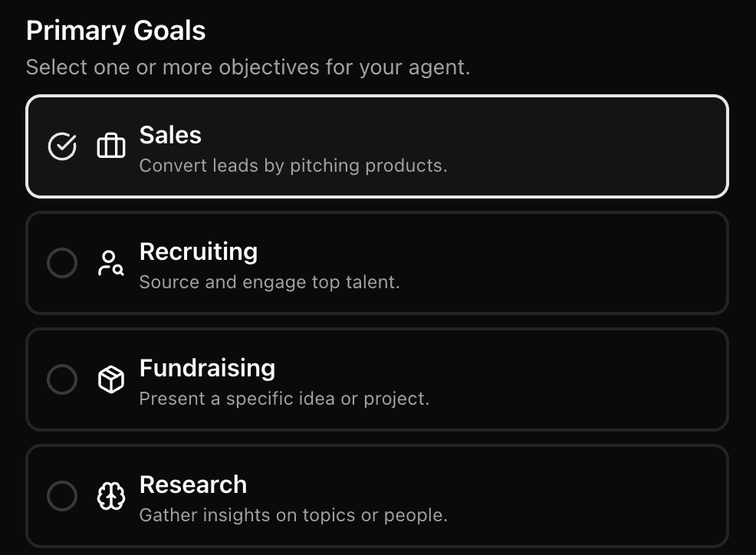Uncheck the Sales checkmark circle
The image size is (756, 555).
(62, 146)
